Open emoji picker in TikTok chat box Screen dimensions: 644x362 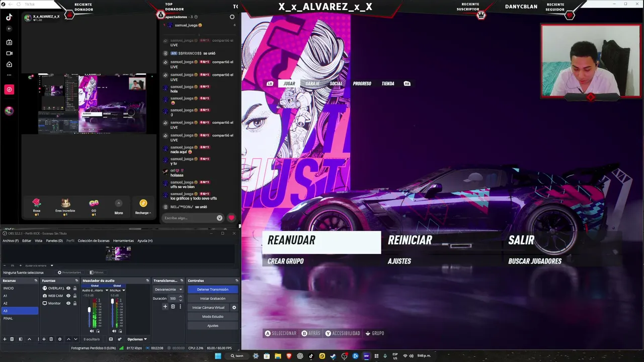pyautogui.click(x=219, y=218)
